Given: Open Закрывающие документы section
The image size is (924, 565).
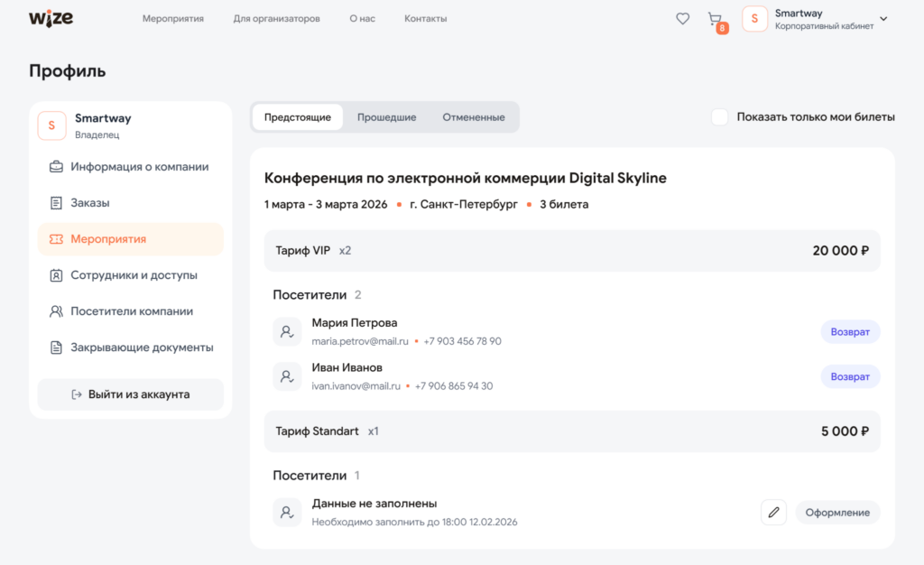Looking at the screenshot, I should [130, 347].
